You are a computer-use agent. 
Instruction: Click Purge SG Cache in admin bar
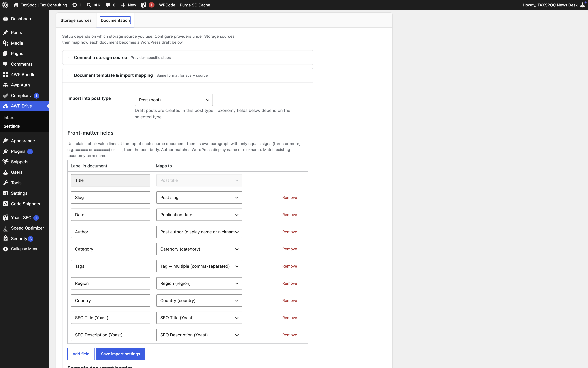(195, 5)
